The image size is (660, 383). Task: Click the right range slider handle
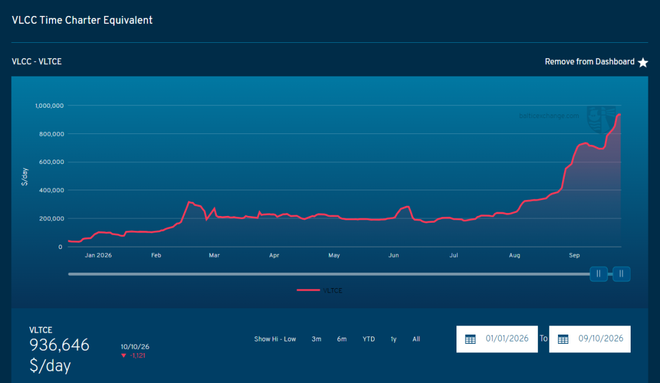621,274
